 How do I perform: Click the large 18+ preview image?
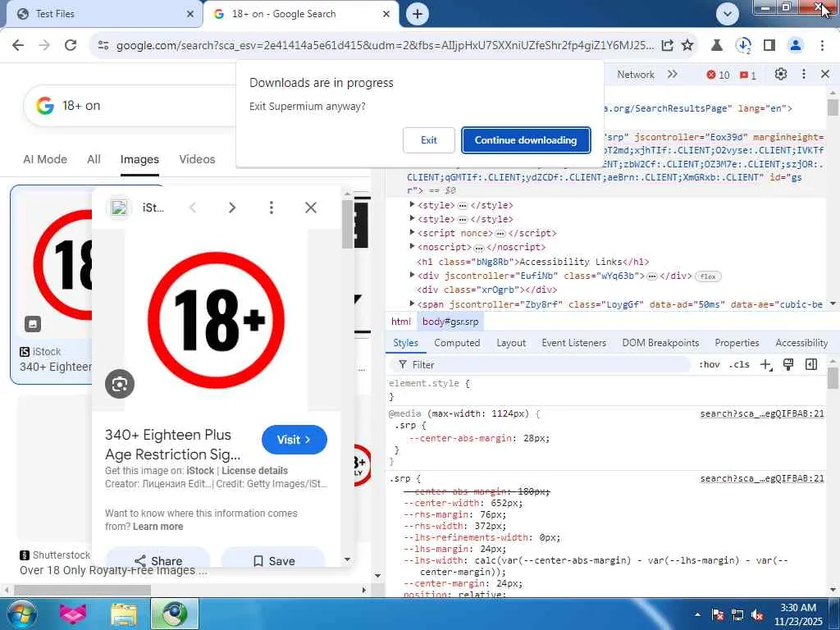(216, 320)
